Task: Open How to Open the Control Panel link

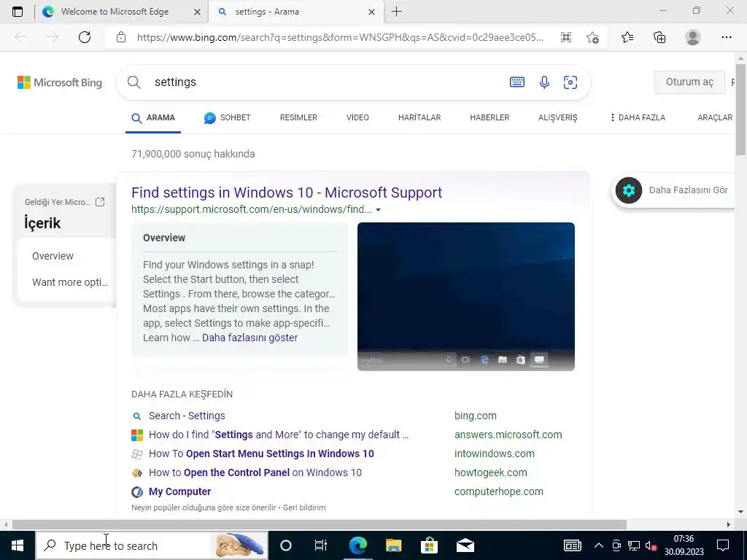Action: click(255, 472)
